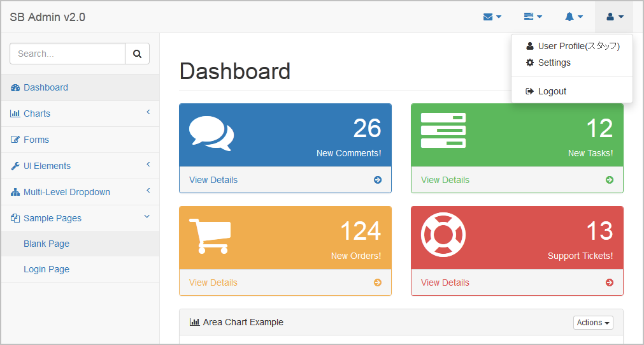The image size is (644, 345).
Task: Open the tasks list dropdown icon
Action: click(533, 17)
